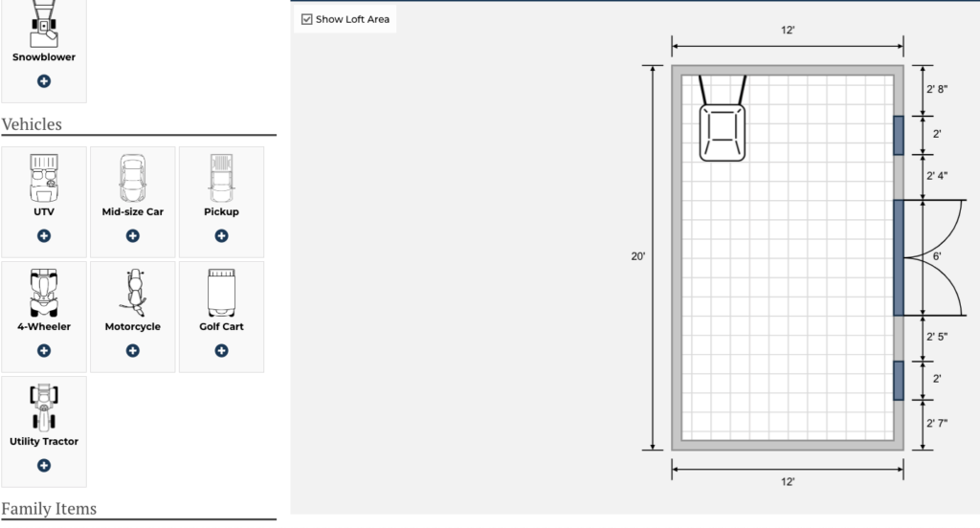Add a 4-Wheeler via its plus icon
The height and width of the screenshot is (528, 980).
point(44,350)
